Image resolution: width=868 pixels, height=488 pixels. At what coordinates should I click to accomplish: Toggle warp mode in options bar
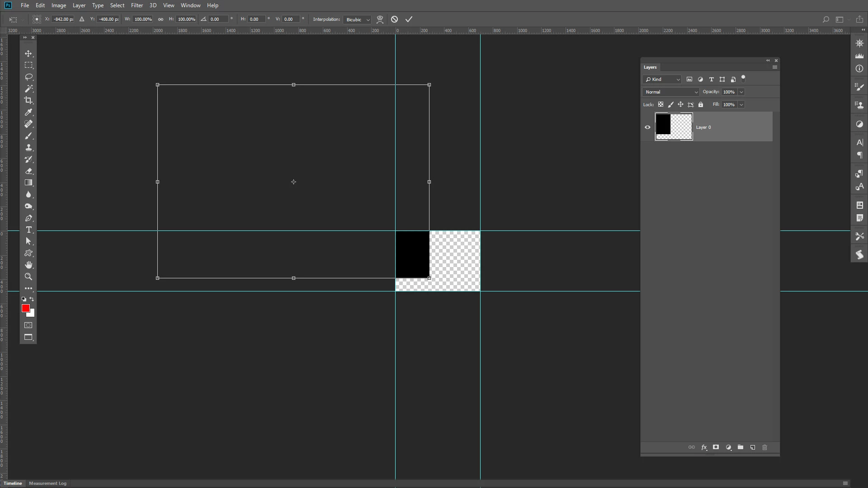(380, 19)
